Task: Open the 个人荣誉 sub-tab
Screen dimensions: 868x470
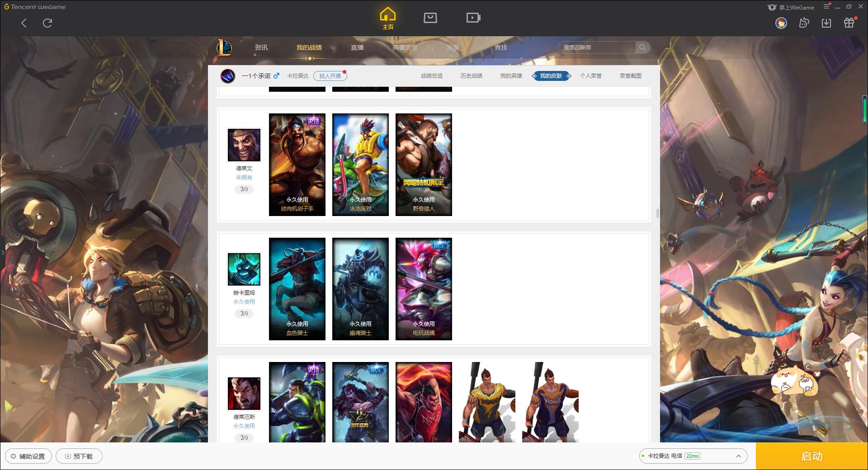Action: pyautogui.click(x=591, y=76)
